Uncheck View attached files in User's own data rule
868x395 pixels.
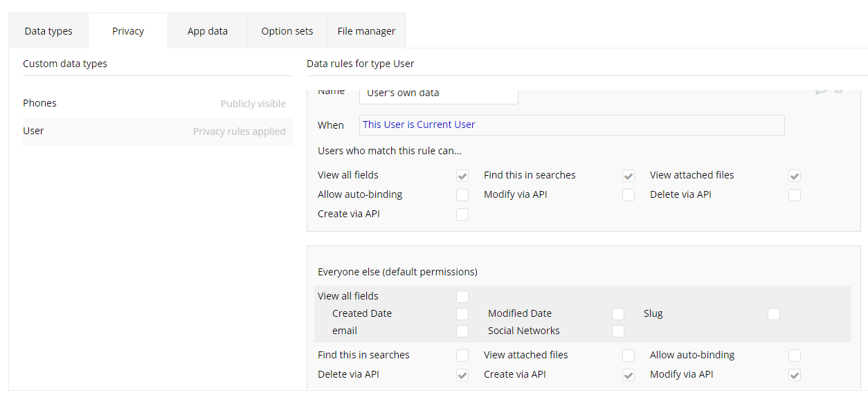click(795, 176)
